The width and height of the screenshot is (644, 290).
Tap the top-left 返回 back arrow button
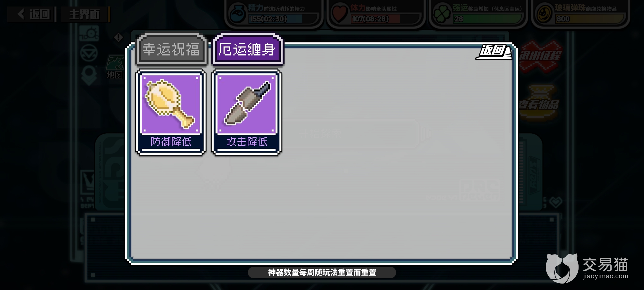pos(32,14)
